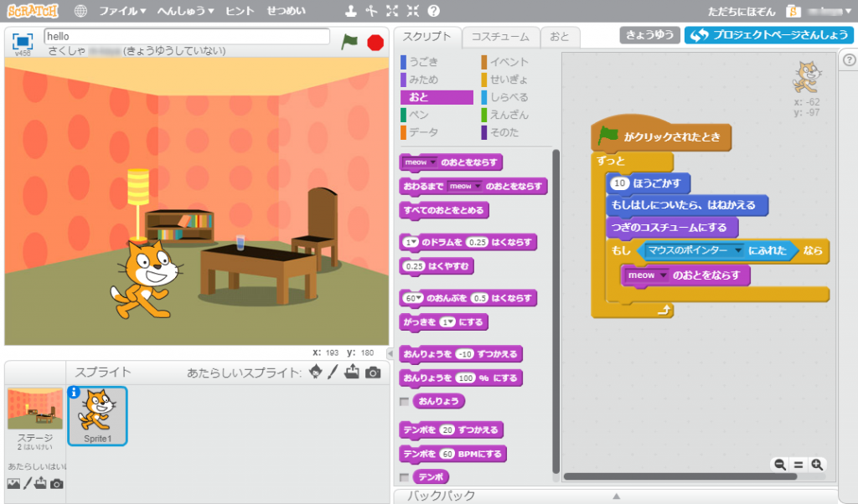Paint a new sprite

point(333,372)
